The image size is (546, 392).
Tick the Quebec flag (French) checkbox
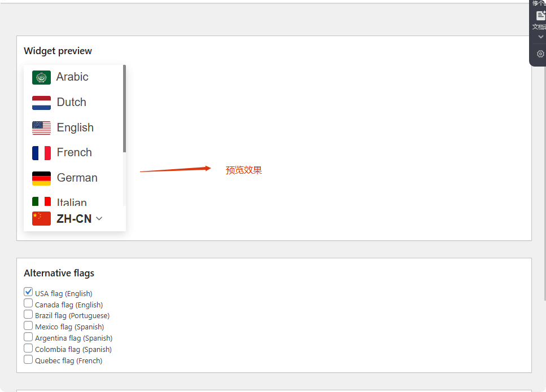point(28,359)
